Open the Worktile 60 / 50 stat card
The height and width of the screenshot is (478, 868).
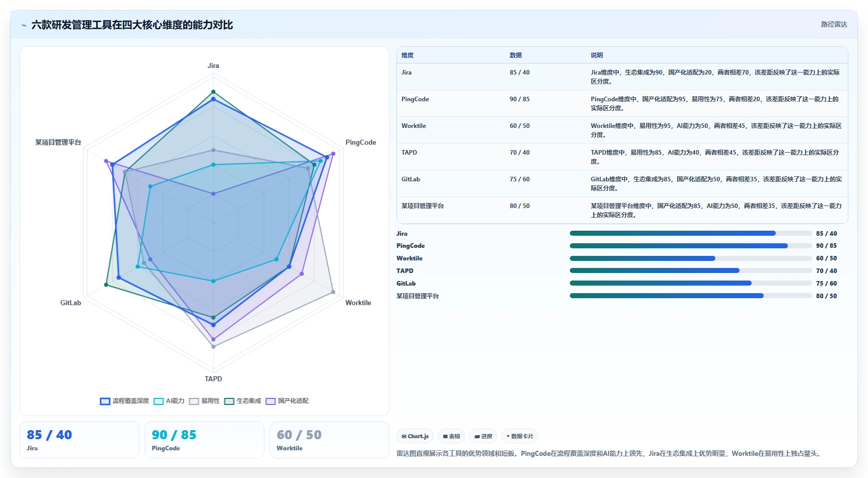[x=329, y=440]
